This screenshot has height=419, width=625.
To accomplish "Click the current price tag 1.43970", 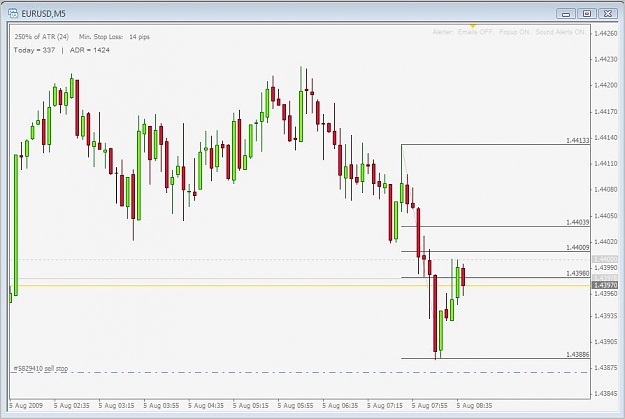I will (605, 285).
